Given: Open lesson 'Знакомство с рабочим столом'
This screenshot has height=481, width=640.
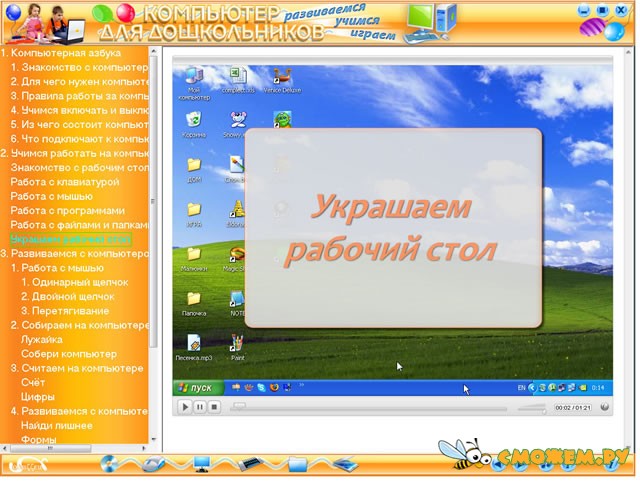Looking at the screenshot, I should coord(79,168).
